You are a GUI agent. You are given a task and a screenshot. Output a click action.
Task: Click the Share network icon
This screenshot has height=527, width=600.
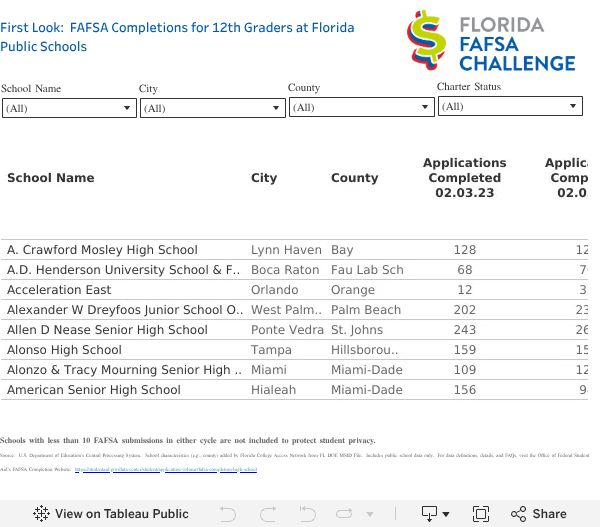point(518,514)
